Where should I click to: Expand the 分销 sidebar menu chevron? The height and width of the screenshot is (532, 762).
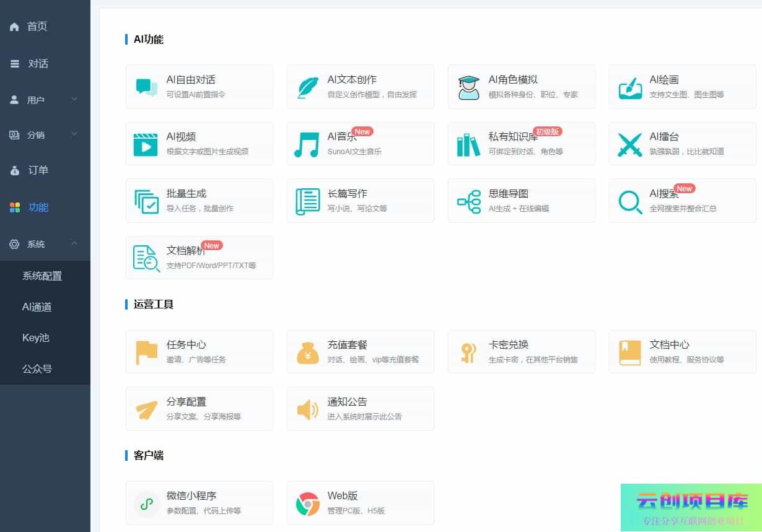coord(74,134)
